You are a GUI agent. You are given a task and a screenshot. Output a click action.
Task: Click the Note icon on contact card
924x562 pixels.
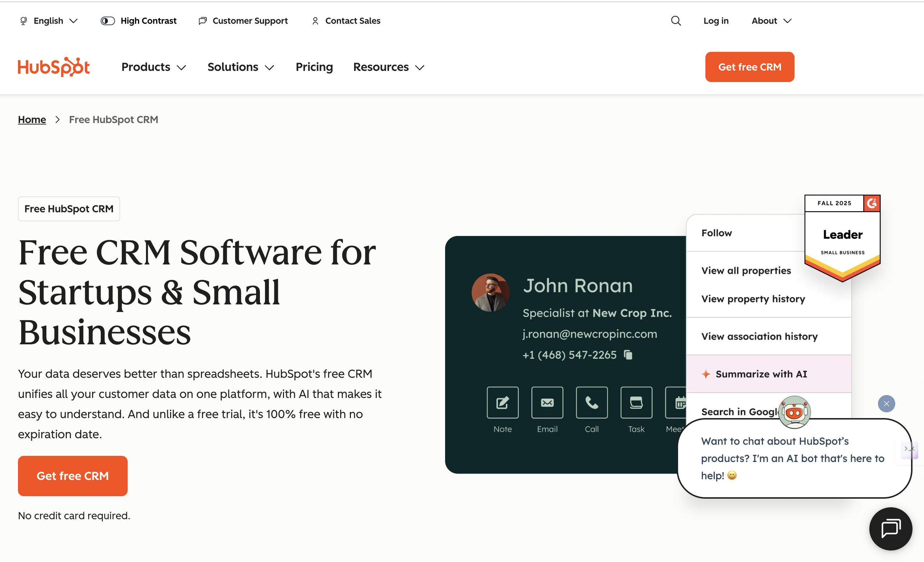pyautogui.click(x=503, y=403)
